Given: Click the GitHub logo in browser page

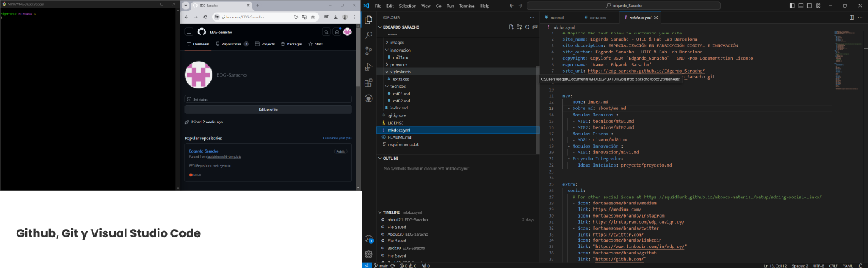Looking at the screenshot, I should (x=201, y=32).
